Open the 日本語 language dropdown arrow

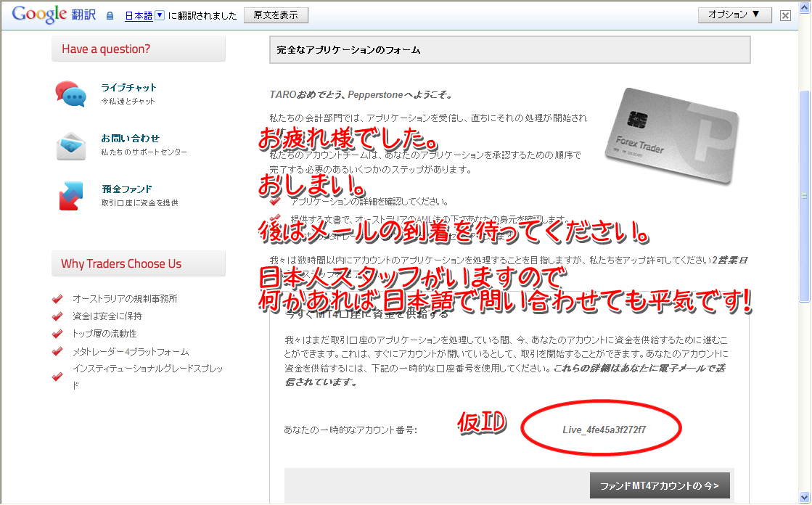160,15
